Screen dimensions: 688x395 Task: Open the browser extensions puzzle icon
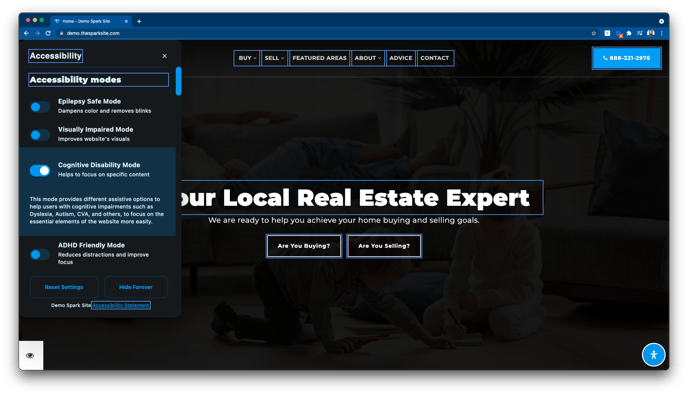pyautogui.click(x=629, y=33)
